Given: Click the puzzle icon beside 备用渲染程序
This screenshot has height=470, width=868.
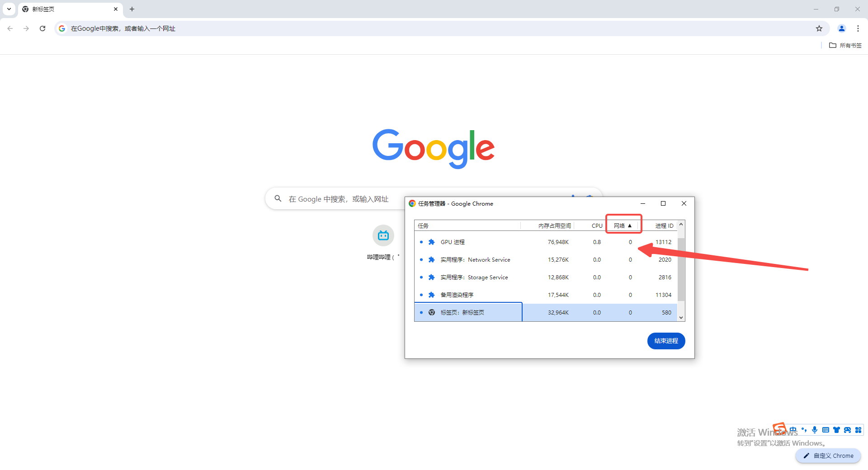Looking at the screenshot, I should tap(432, 295).
